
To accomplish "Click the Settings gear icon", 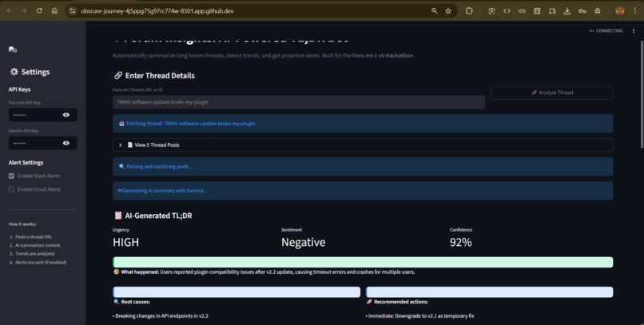I will point(14,72).
